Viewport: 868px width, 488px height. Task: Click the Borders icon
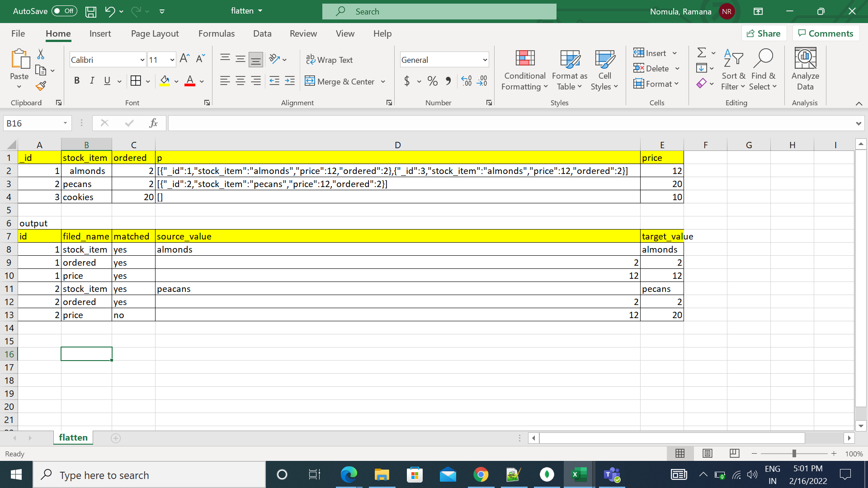click(x=135, y=81)
